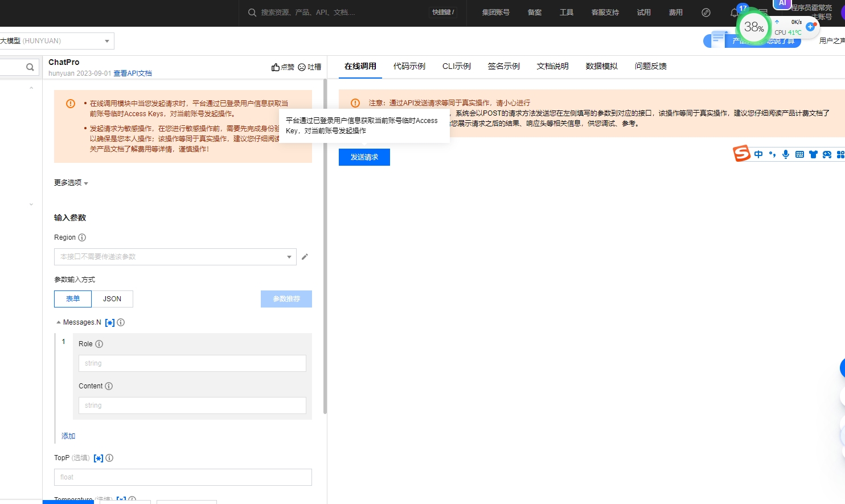The image size is (845, 504).
Task: Switch to the 数据模拟 tab
Action: [602, 67]
